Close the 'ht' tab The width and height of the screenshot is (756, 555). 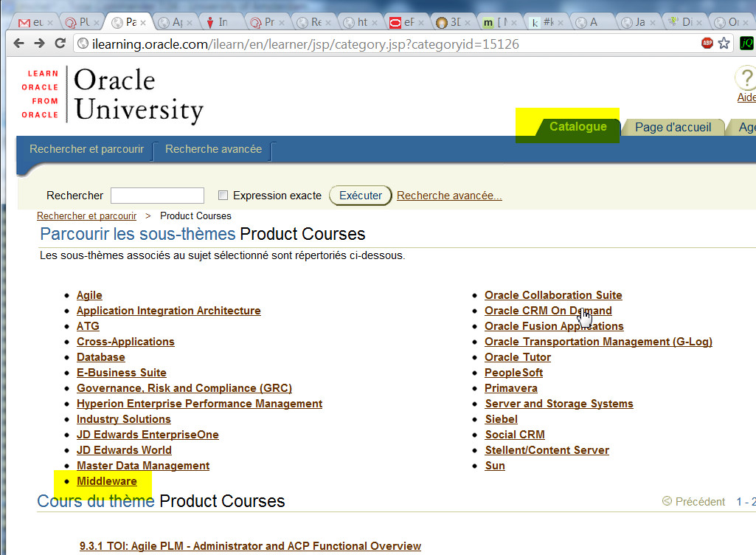[x=374, y=23]
